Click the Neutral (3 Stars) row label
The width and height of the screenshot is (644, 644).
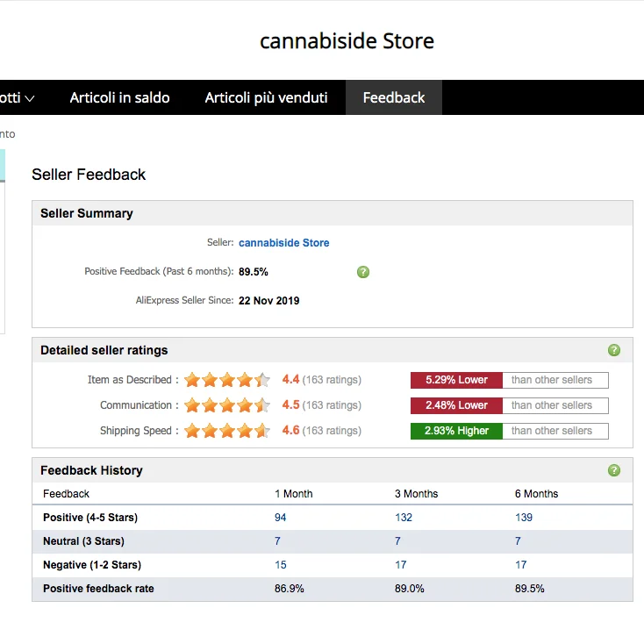click(83, 541)
